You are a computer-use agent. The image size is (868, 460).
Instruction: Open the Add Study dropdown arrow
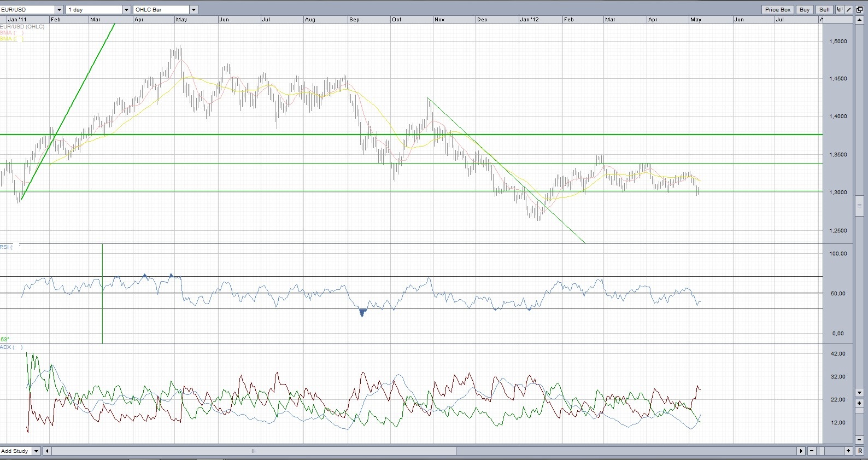click(36, 451)
